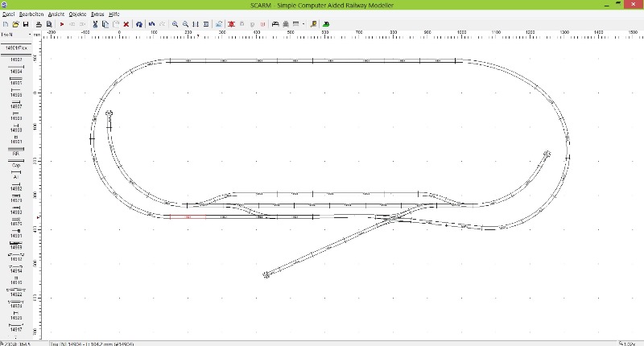Open the Objekte menu
644x346 pixels.
tap(78, 14)
